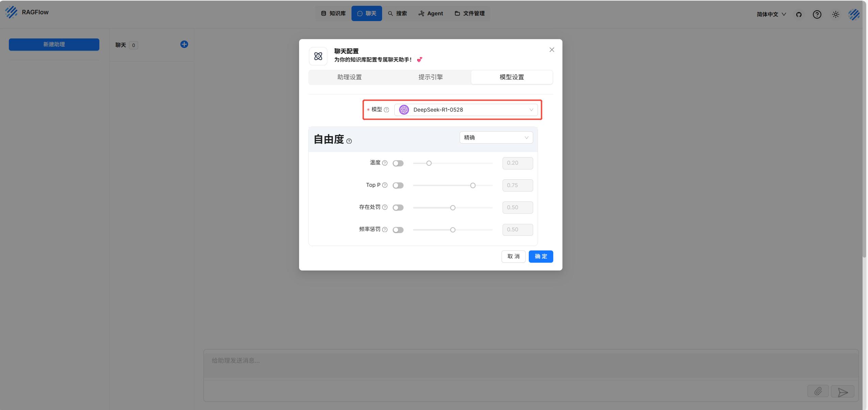Enable the Top P toggle switch
This screenshot has width=868, height=410.
tap(398, 185)
